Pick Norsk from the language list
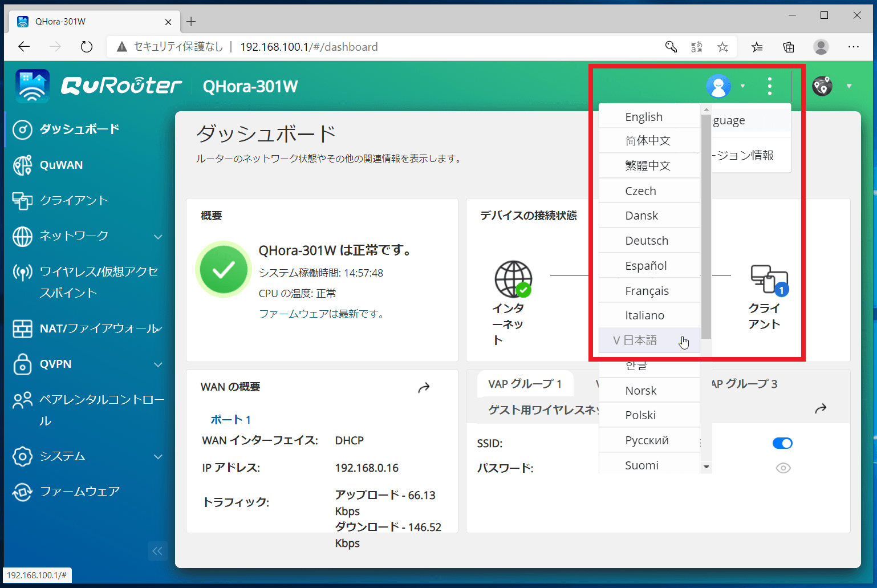Screen dimensions: 877x588 pyautogui.click(x=649, y=391)
